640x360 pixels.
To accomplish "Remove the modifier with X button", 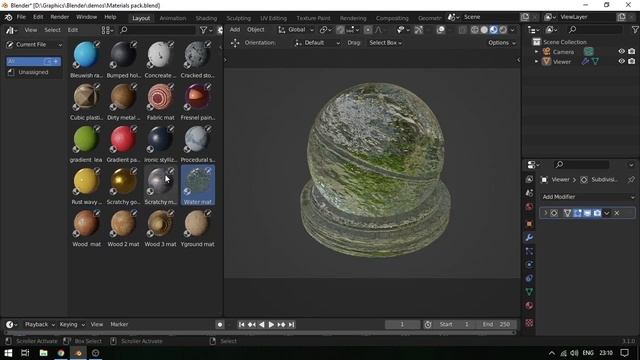I will 617,213.
